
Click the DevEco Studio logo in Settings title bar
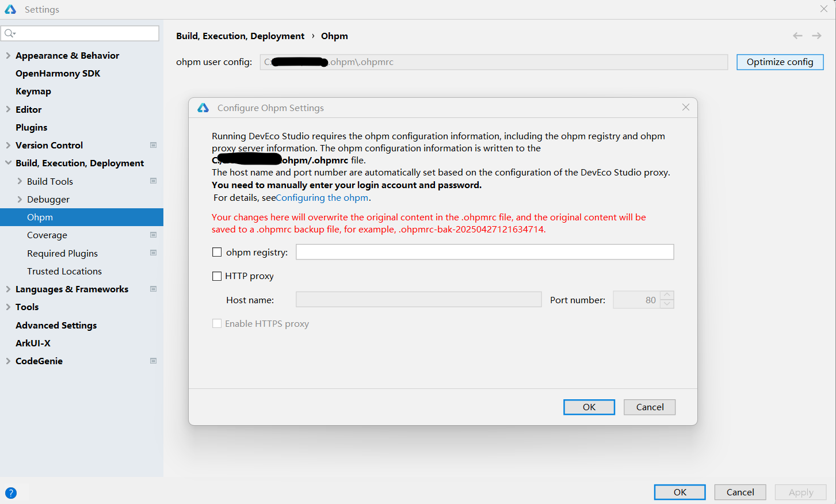(x=10, y=9)
